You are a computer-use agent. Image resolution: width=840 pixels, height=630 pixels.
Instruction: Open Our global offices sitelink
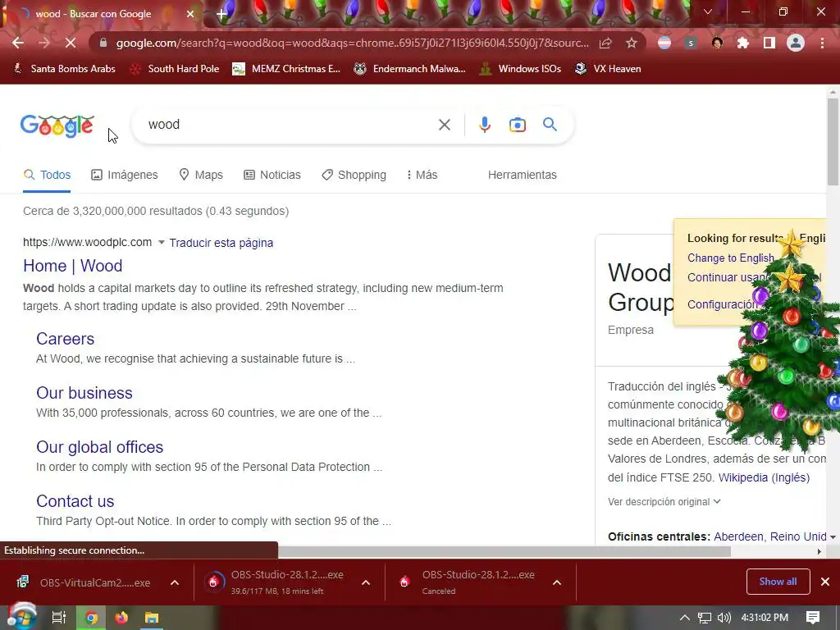(99, 447)
